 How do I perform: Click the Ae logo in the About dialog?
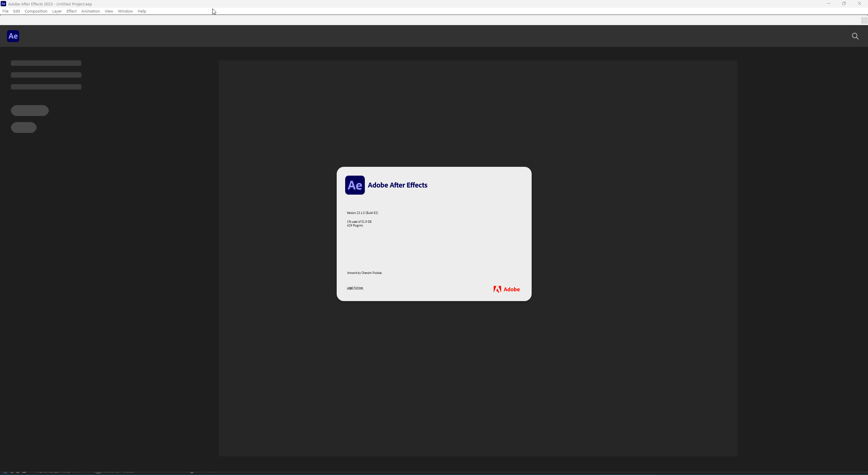(x=355, y=185)
